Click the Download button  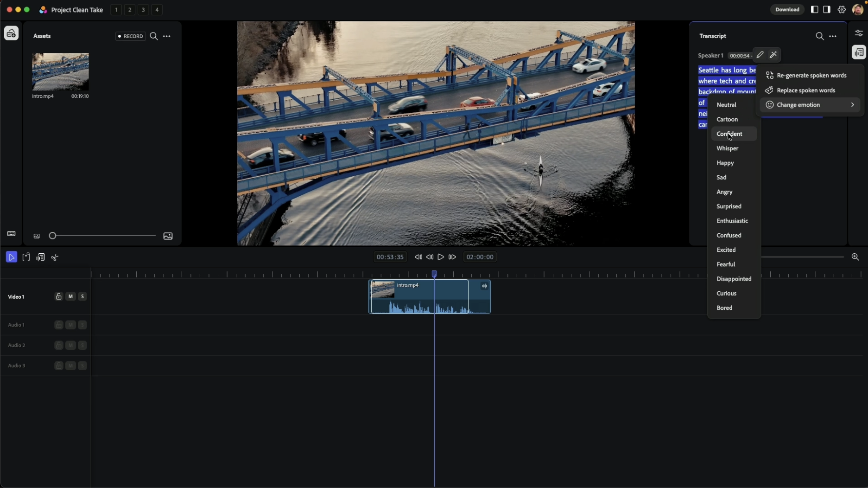(x=787, y=10)
